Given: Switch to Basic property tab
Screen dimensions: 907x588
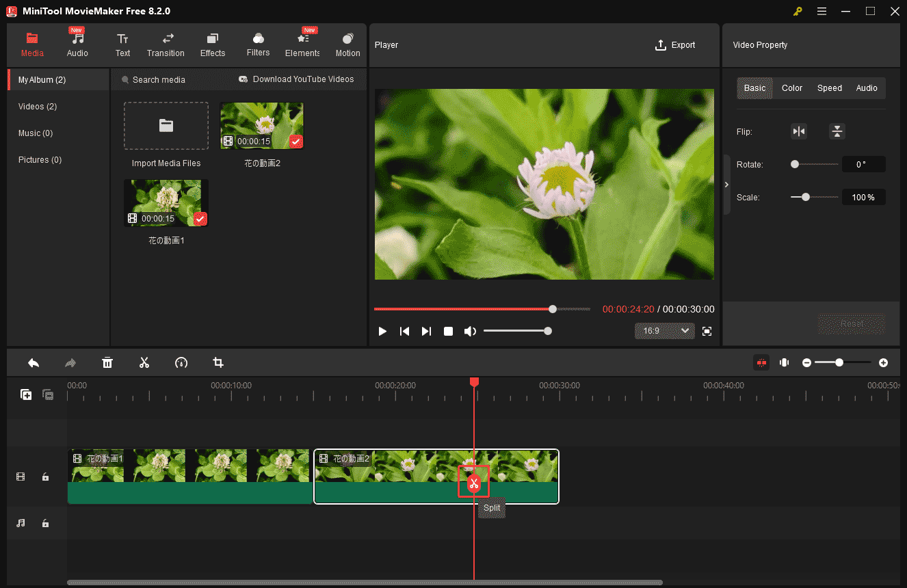Looking at the screenshot, I should 754,88.
